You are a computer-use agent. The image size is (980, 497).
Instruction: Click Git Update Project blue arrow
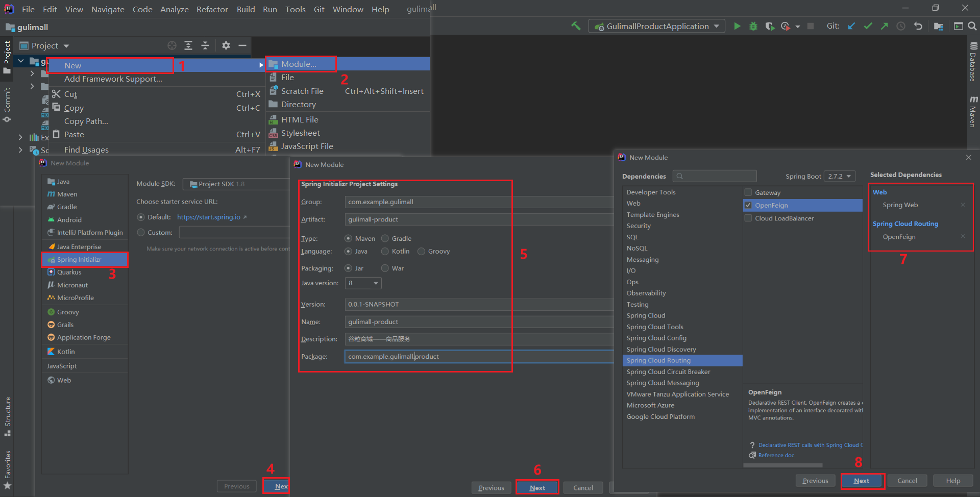(851, 26)
